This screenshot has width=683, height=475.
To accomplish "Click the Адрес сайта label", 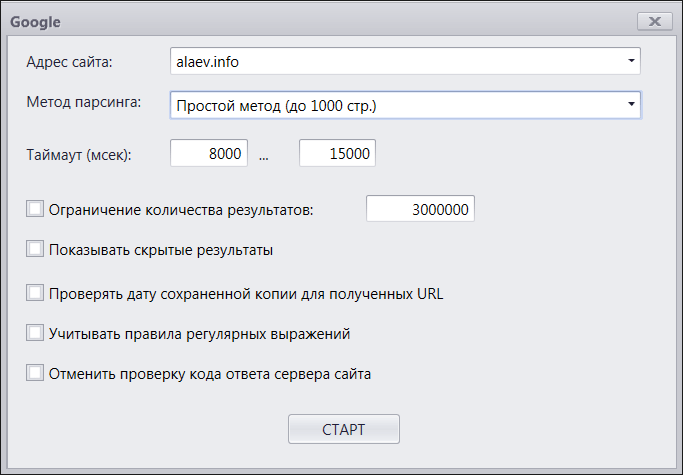I will tap(70, 63).
